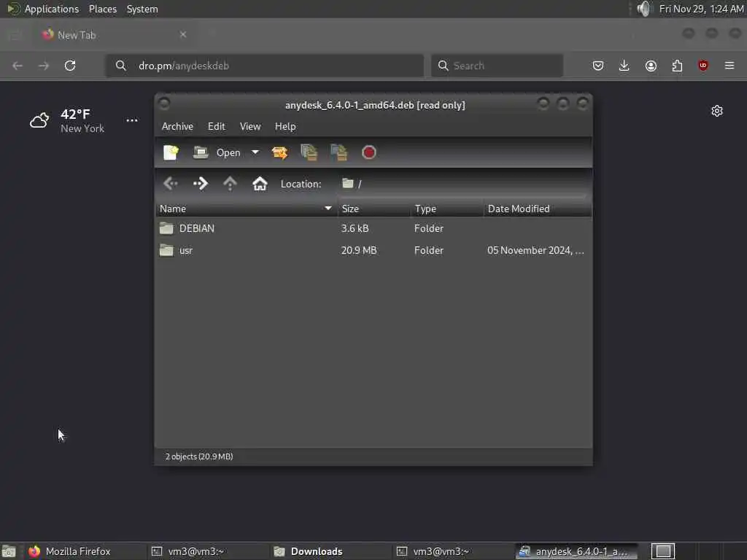Click the Add folder to archive icon
The height and width of the screenshot is (560, 747).
(x=339, y=152)
